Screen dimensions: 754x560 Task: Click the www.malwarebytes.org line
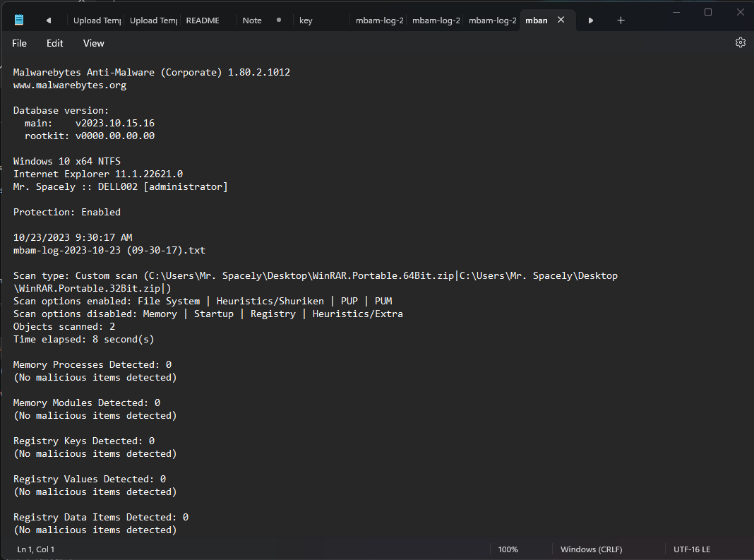click(70, 85)
